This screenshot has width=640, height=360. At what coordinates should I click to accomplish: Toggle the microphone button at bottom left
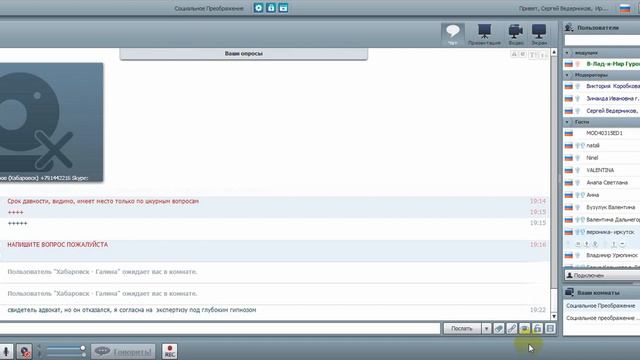click(6, 351)
